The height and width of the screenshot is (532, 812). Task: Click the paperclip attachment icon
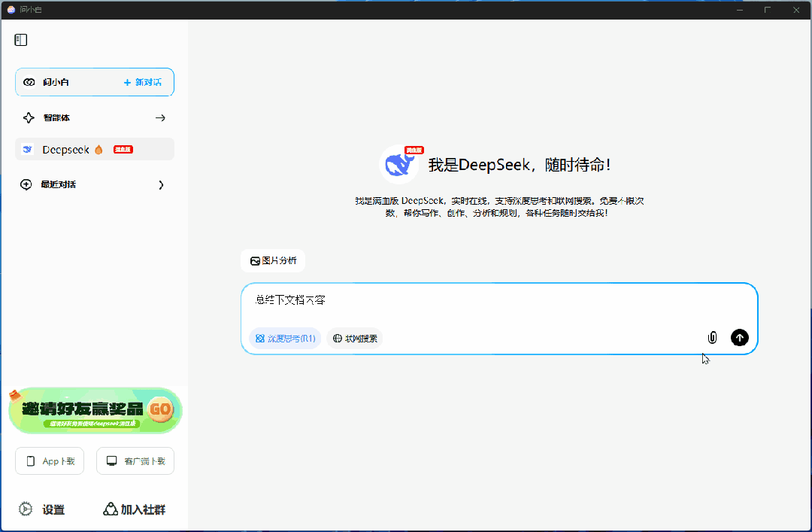[x=712, y=338]
